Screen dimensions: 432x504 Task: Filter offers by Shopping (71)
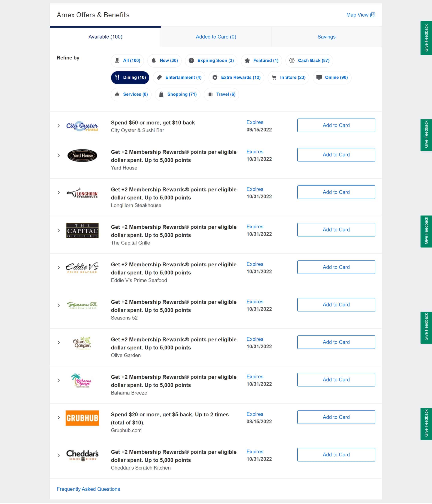click(177, 94)
